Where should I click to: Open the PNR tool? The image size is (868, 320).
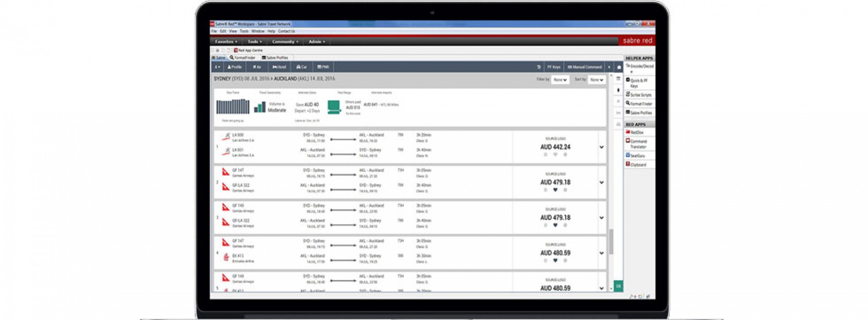[x=323, y=67]
